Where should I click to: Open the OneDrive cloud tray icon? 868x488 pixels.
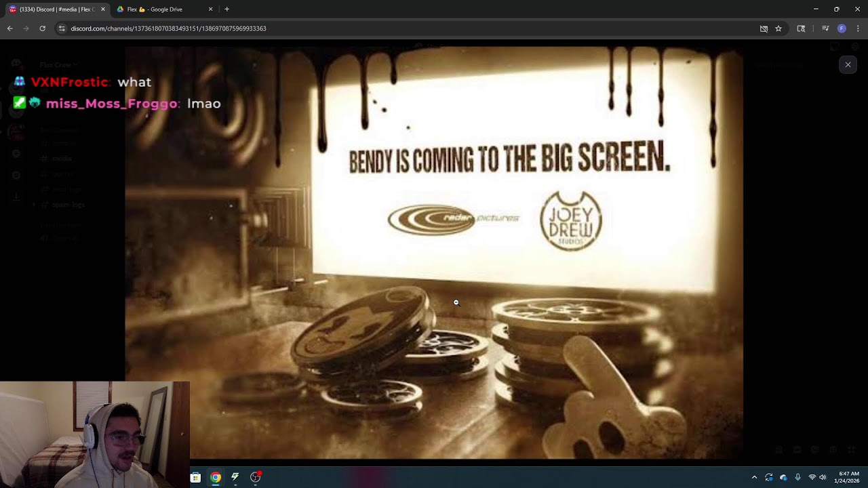point(783,477)
